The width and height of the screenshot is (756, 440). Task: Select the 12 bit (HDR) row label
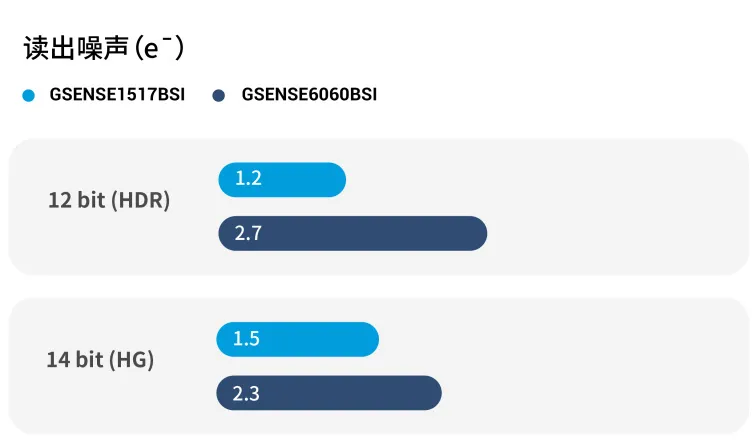109,200
